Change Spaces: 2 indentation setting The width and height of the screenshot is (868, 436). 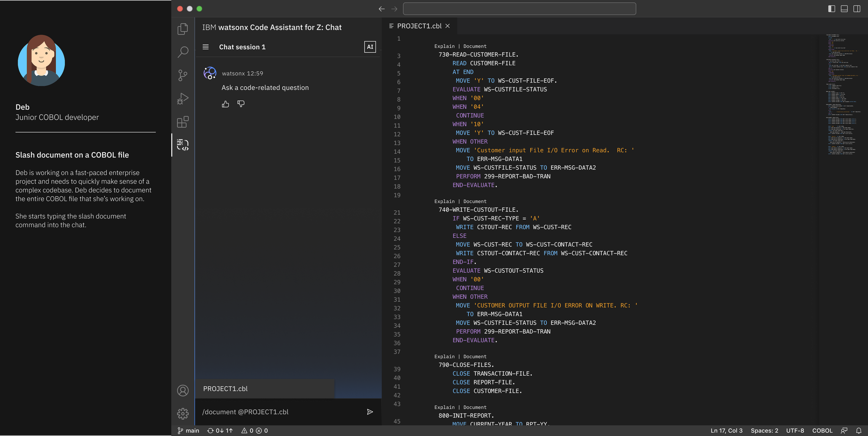coord(764,430)
